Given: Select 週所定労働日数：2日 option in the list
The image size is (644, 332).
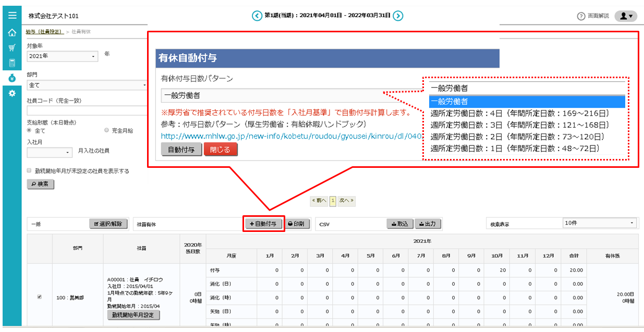Looking at the screenshot, I should pyautogui.click(x=517, y=137).
